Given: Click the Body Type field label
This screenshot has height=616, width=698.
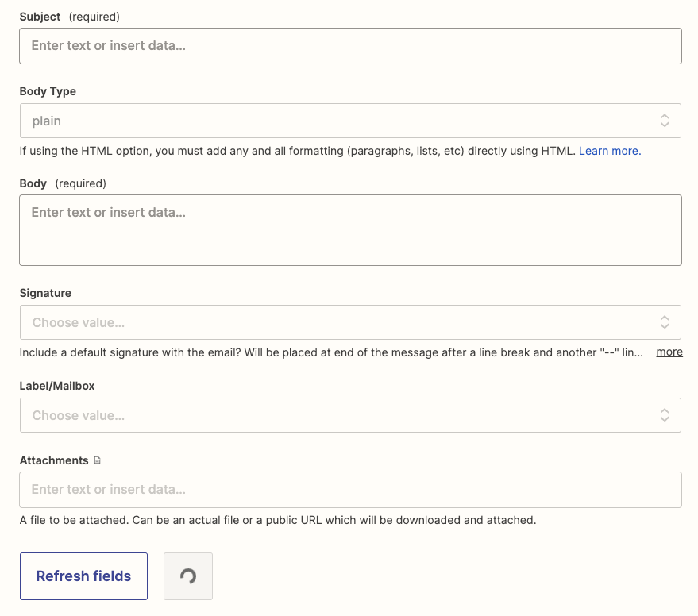Looking at the screenshot, I should (x=48, y=91).
